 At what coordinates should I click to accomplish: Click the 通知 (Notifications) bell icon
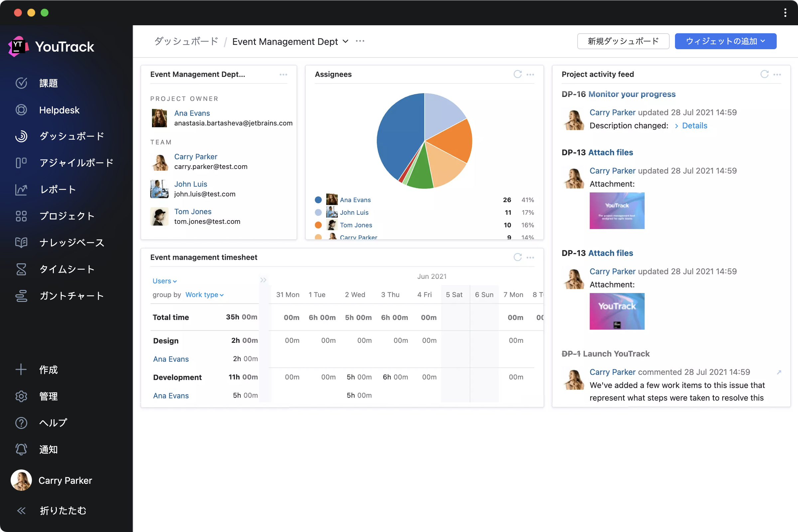coord(21,449)
